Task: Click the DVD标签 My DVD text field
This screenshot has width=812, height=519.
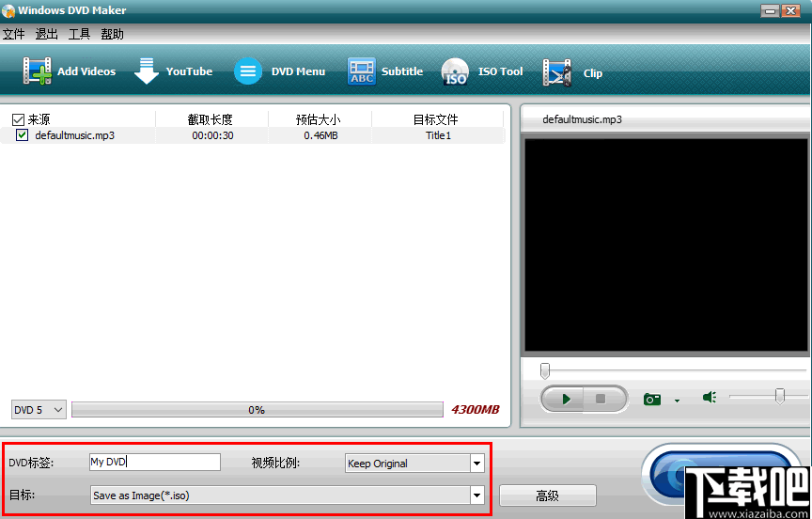Action: coord(155,462)
